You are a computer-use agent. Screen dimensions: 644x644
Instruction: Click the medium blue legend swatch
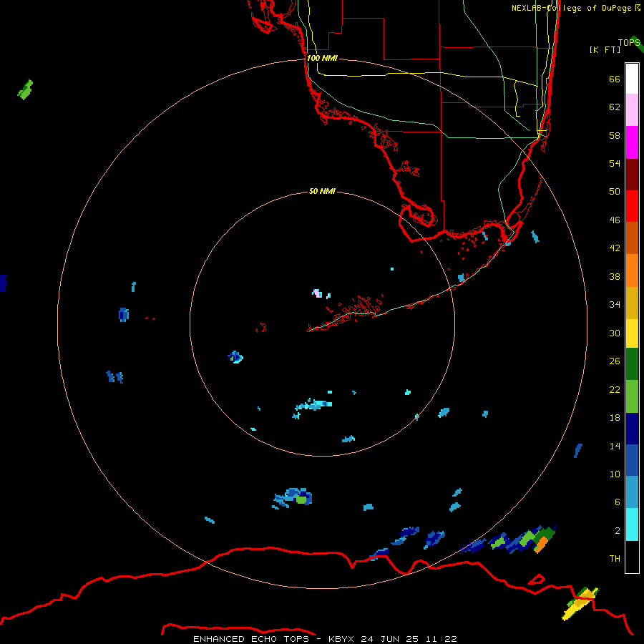[632, 460]
